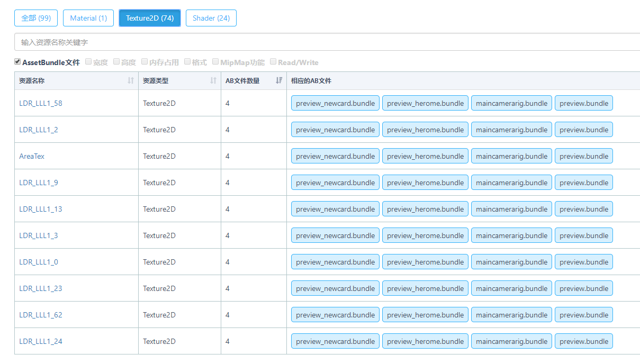Image resolution: width=640 pixels, height=364 pixels.
Task: Open the LDR_LLL1_23 resource link
Action: (41, 288)
